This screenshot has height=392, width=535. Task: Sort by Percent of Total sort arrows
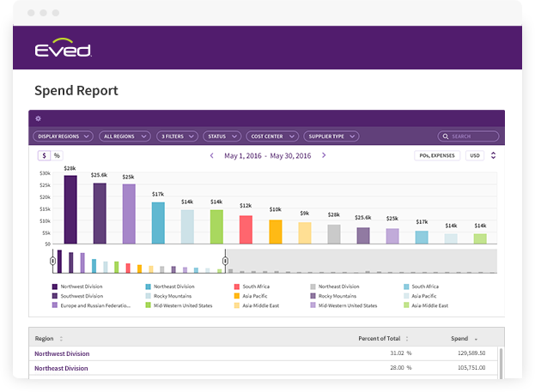click(x=407, y=339)
